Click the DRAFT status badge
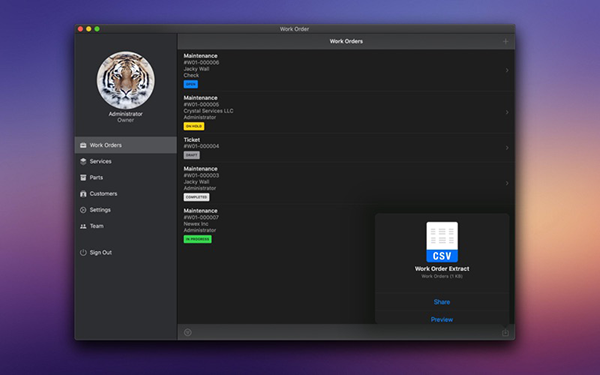 click(x=192, y=155)
